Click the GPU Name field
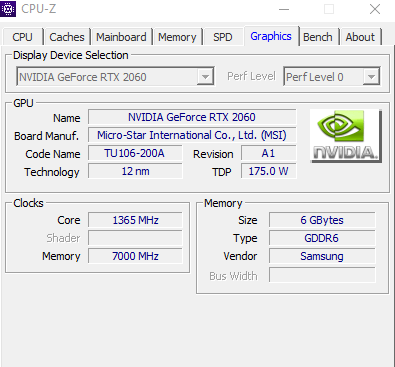The image size is (395, 367). tap(192, 117)
